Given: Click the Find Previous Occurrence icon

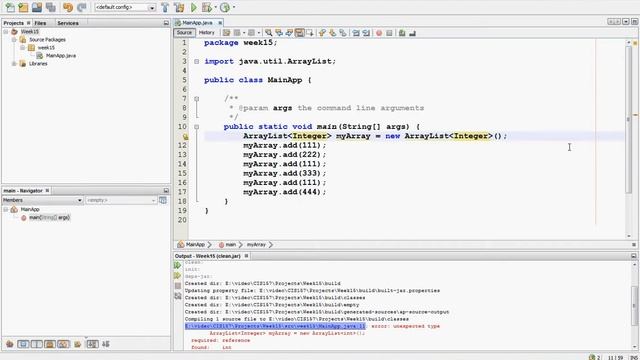Looking at the screenshot, I should tap(279, 33).
